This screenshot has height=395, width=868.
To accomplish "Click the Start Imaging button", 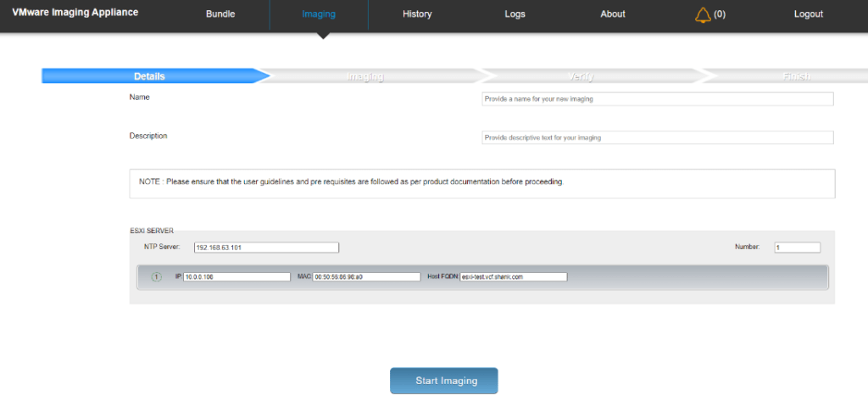I will pyautogui.click(x=444, y=381).
